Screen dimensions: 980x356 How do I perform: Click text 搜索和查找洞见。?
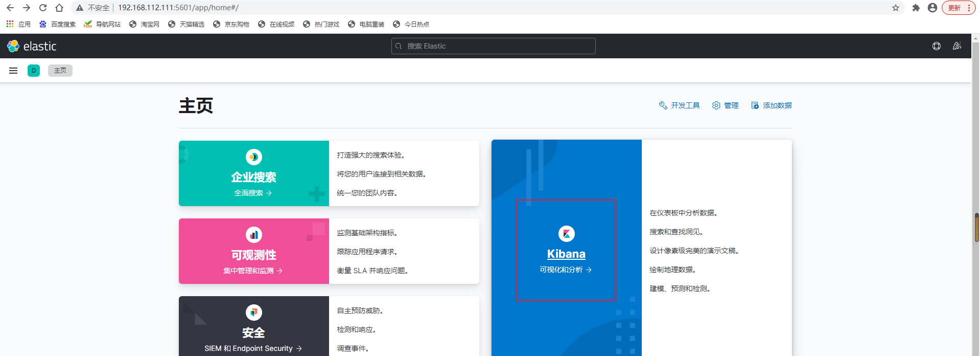677,232
